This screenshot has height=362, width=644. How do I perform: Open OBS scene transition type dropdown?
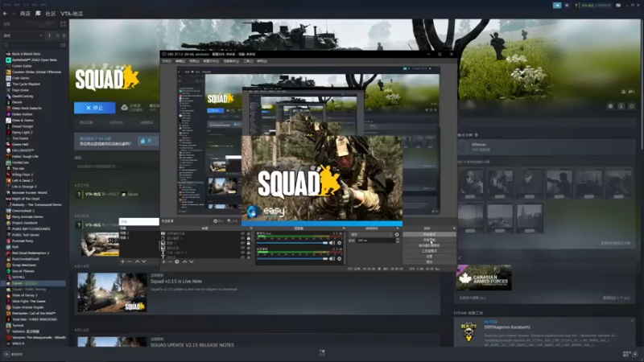(x=371, y=234)
